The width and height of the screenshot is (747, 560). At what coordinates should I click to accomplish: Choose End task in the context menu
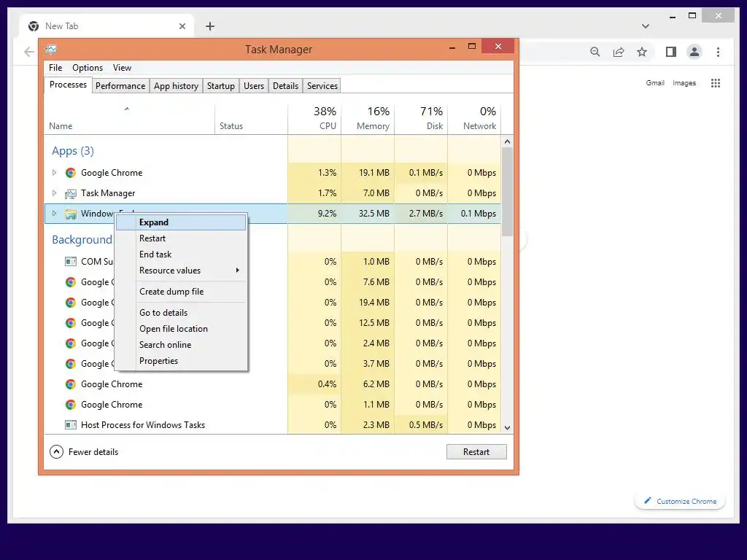point(181,254)
